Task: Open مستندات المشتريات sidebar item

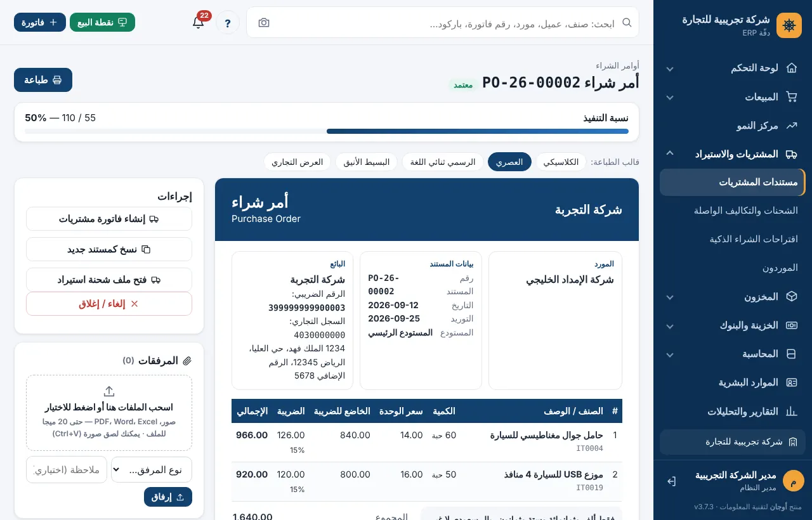Action: coord(733,182)
